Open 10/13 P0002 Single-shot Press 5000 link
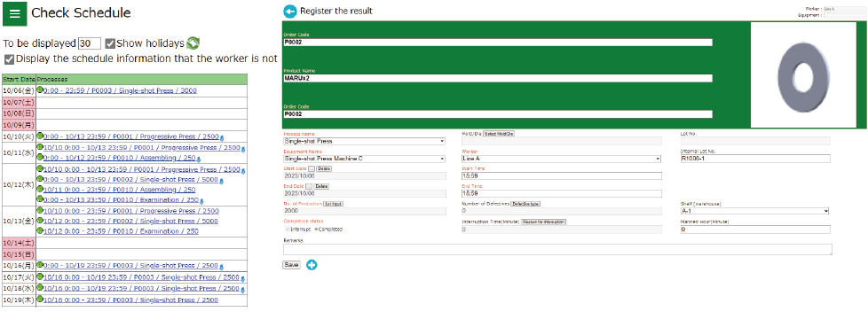The image size is (868, 335). [x=131, y=222]
